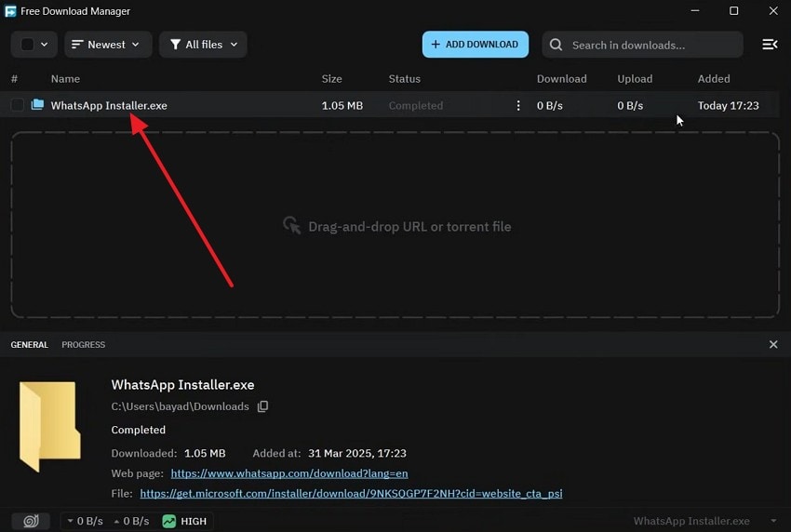Image resolution: width=791 pixels, height=532 pixels.
Task: Sort by the Added column header
Action: tap(714, 79)
